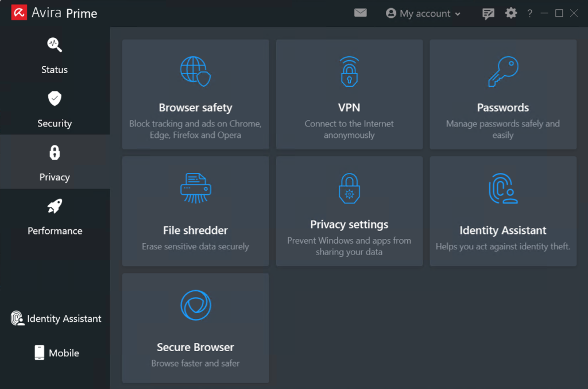Click the Mobile sidebar link
Image resolution: width=588 pixels, height=389 pixels.
coord(56,353)
